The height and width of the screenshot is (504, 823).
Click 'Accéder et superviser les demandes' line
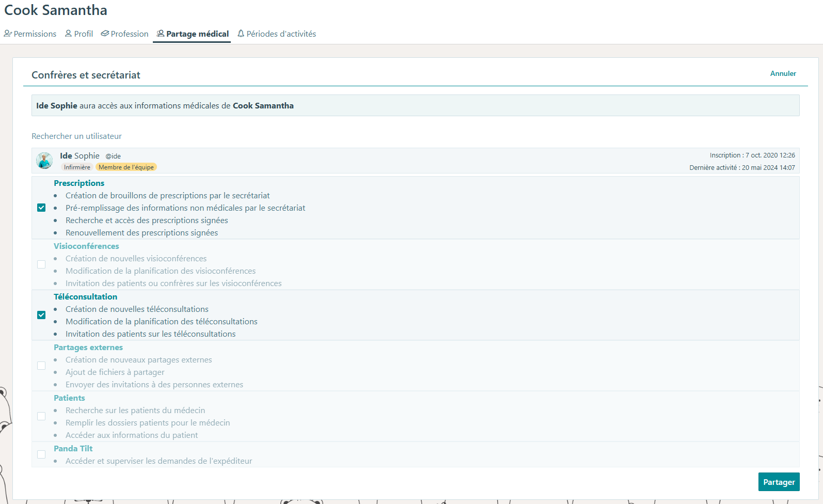tap(159, 461)
